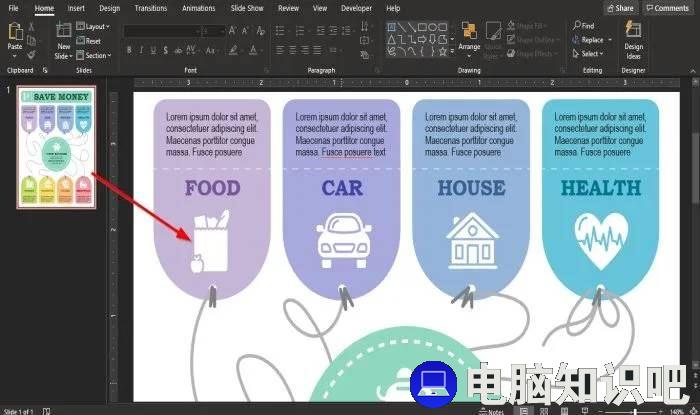Toggle Align Left paragraph alignment

coord(280,50)
